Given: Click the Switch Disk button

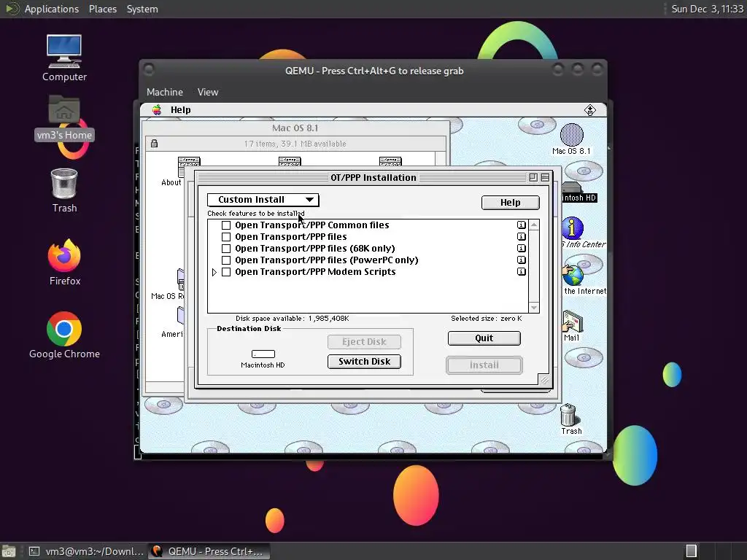Looking at the screenshot, I should [364, 362].
